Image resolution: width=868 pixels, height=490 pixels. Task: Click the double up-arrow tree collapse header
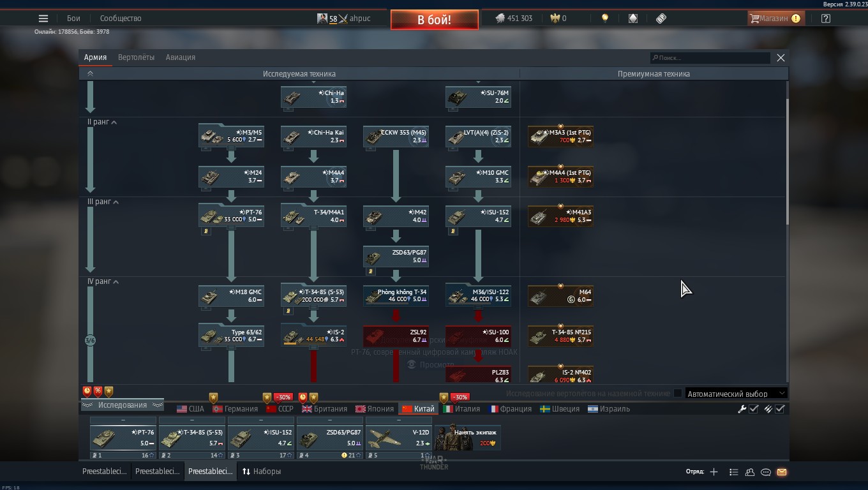[x=90, y=74]
